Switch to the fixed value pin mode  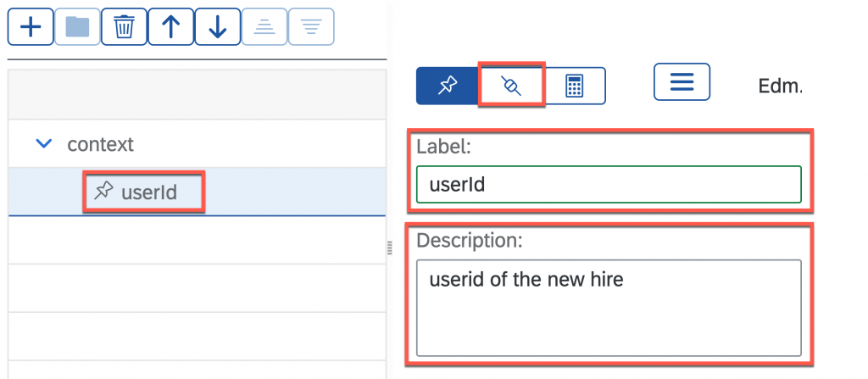pos(447,86)
